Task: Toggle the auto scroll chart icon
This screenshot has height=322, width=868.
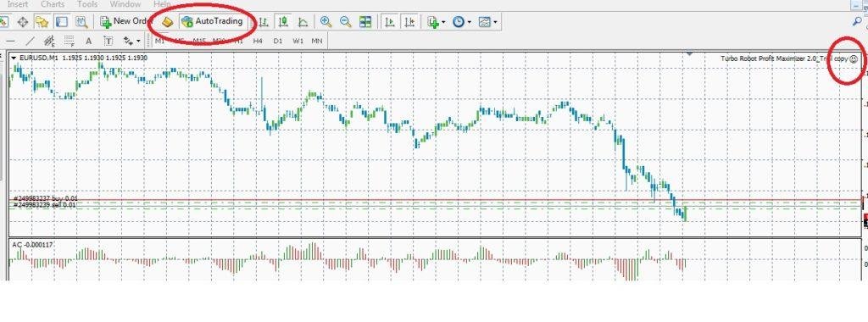Action: [x=390, y=22]
